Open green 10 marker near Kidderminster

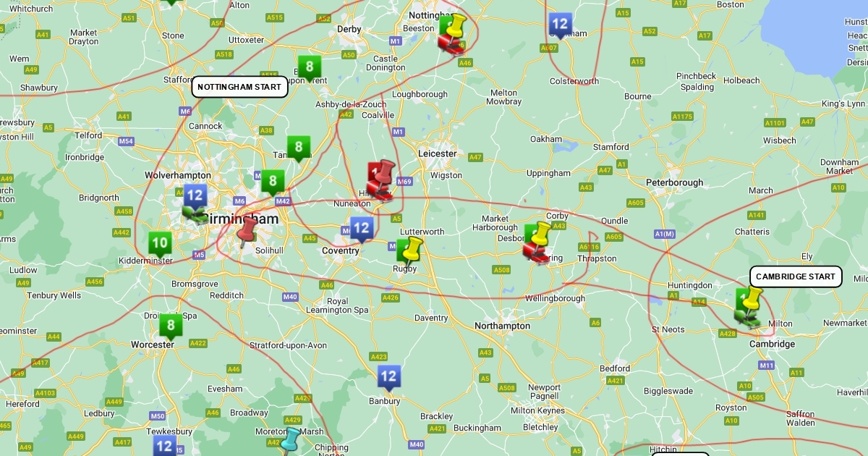160,244
